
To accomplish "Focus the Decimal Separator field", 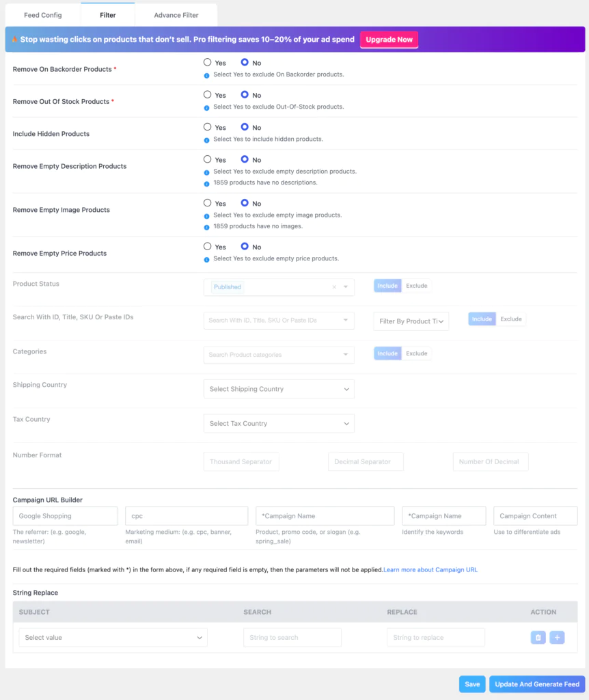I will [x=366, y=461].
